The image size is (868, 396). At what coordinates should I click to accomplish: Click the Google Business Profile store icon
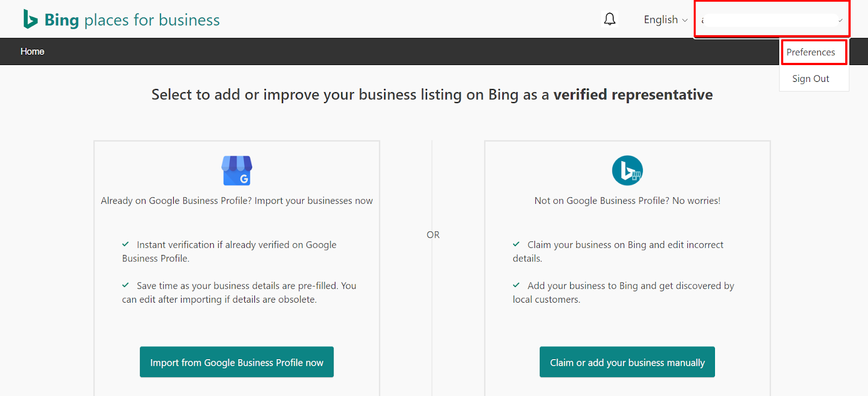[x=237, y=170]
